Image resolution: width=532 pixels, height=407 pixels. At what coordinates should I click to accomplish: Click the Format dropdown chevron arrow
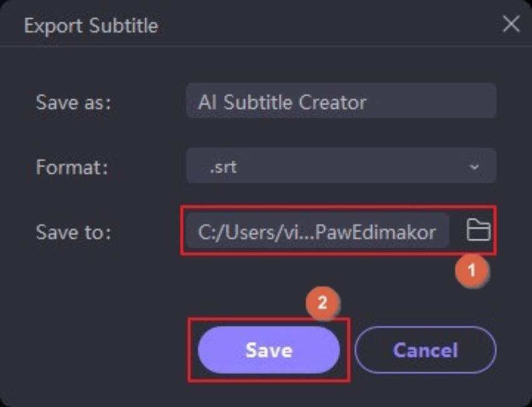coord(474,167)
